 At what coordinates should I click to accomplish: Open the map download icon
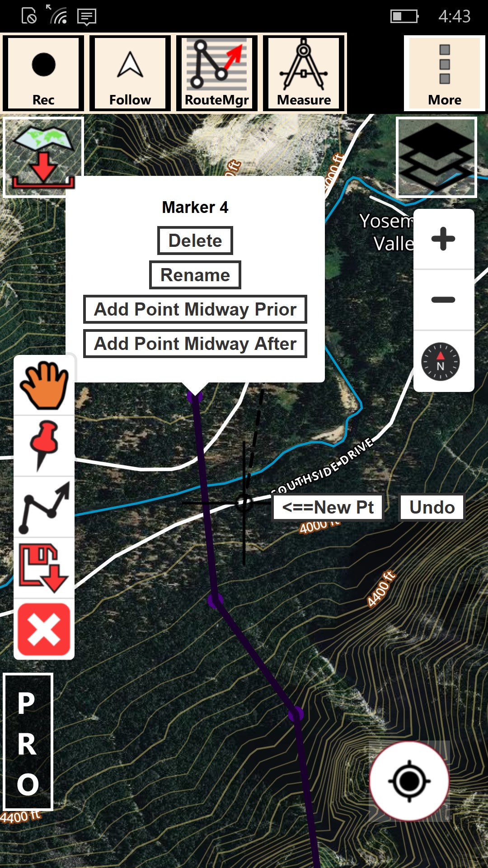click(x=43, y=157)
